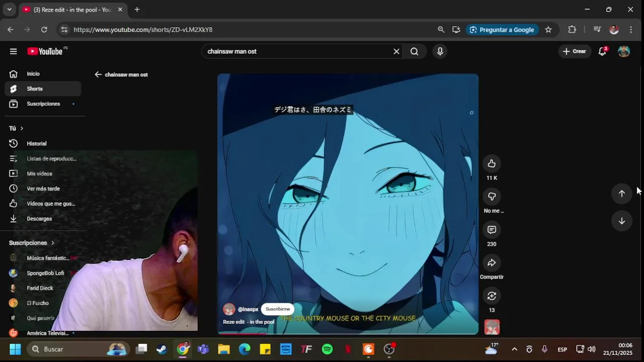Install app icon in address bar
The image size is (644, 362).
(456, 30)
